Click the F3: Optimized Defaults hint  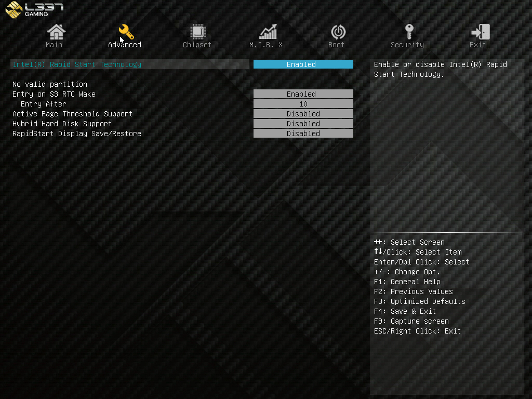coord(420,301)
